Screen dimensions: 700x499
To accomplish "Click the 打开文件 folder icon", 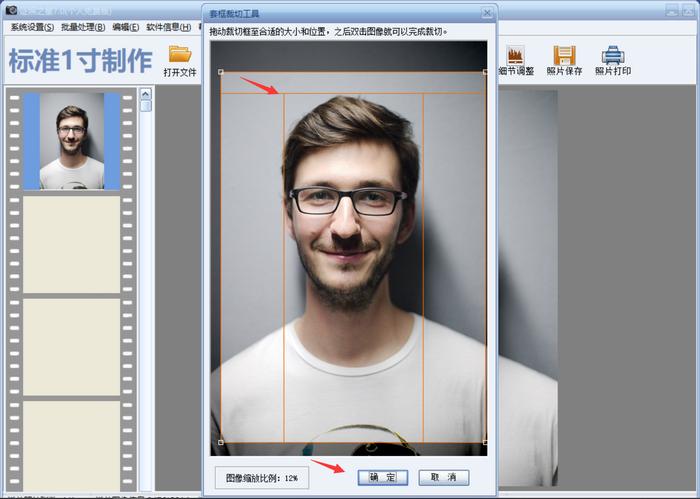I will (180, 53).
